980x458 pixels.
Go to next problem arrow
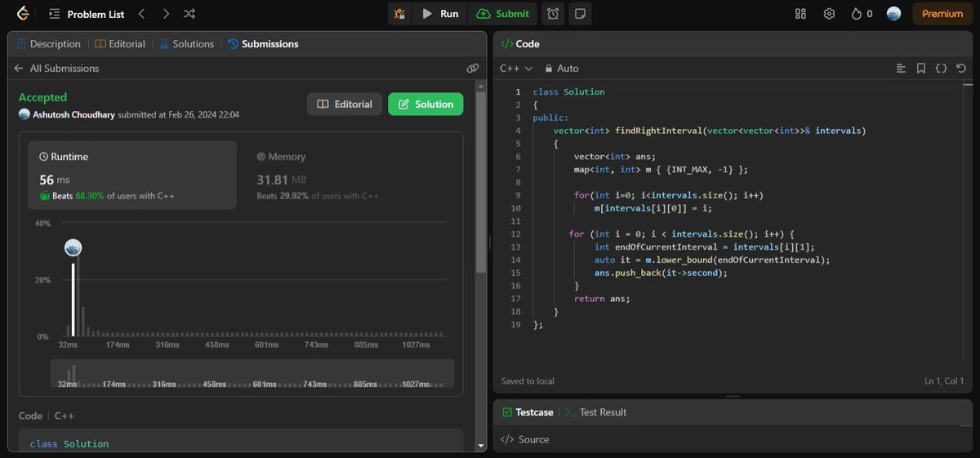[166, 14]
